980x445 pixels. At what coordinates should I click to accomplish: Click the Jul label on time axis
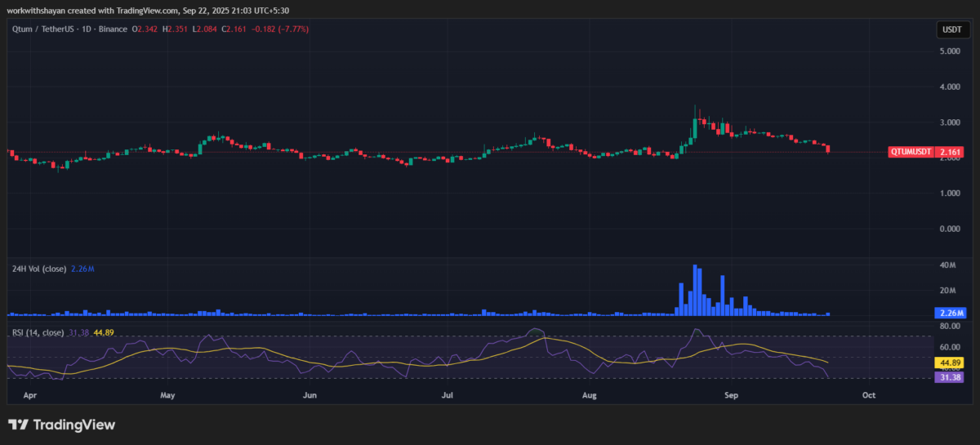point(447,395)
